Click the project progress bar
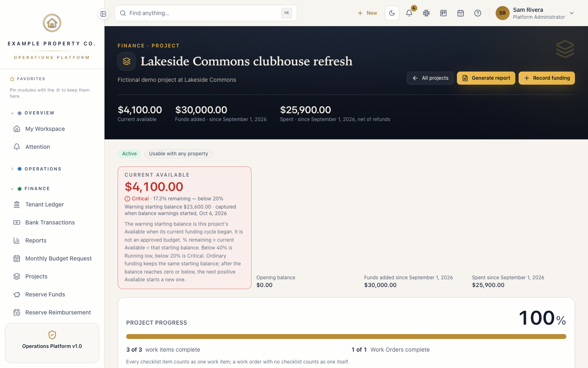Image resolution: width=588 pixels, height=368 pixels. [346, 337]
